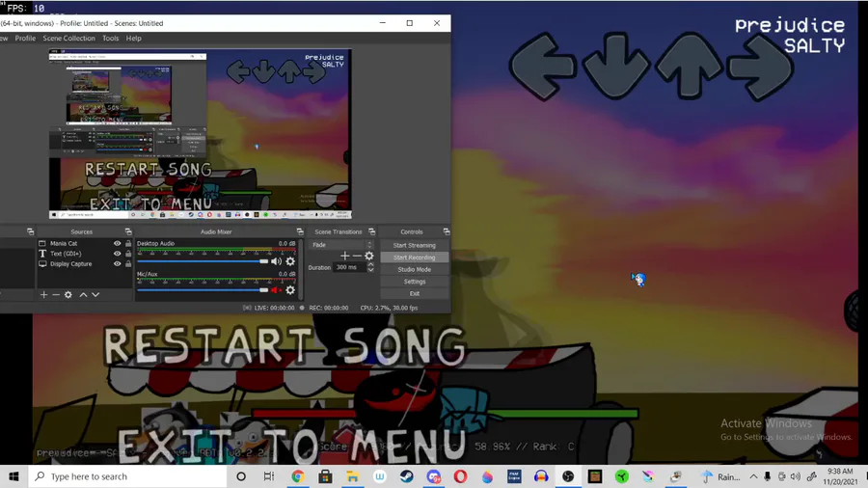This screenshot has width=868, height=488.
Task: Open Google Chrome from the taskbar
Action: [298, 476]
